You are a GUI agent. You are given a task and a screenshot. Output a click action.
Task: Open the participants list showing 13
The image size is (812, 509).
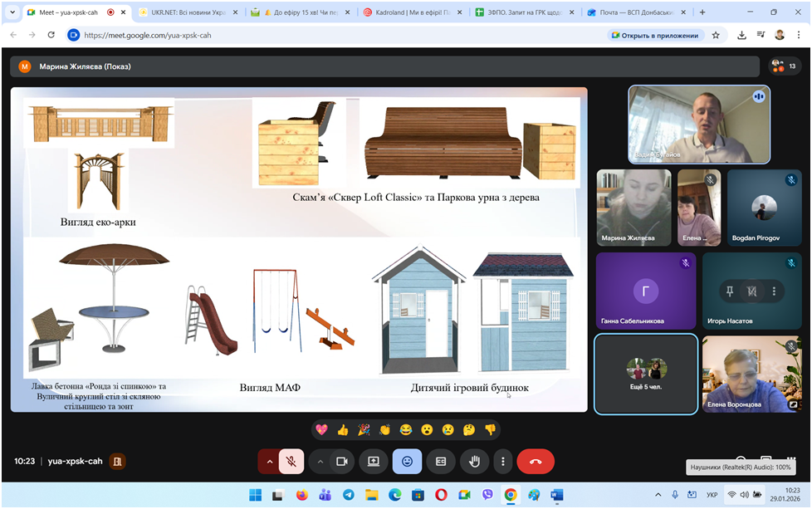click(784, 66)
